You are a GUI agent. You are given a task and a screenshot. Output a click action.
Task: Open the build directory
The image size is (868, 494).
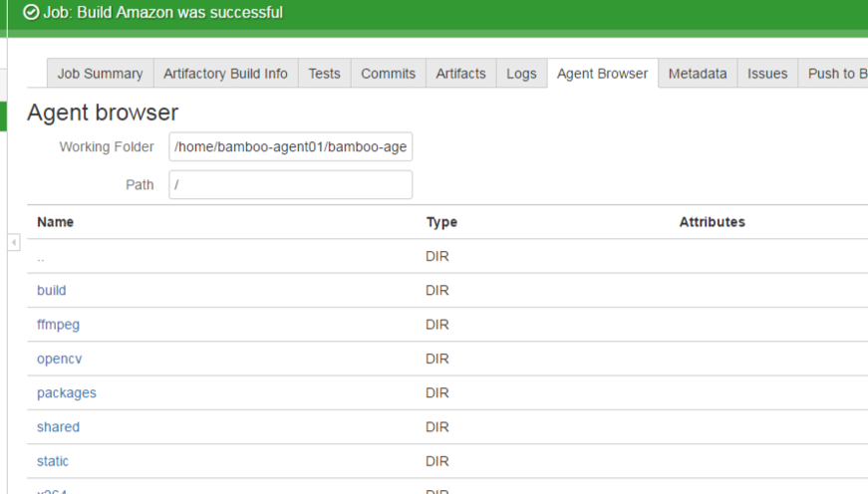tap(52, 291)
